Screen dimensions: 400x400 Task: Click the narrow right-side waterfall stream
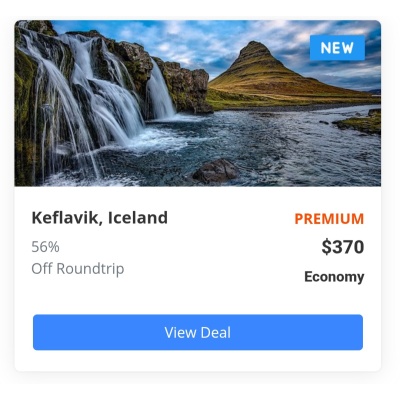point(160,92)
